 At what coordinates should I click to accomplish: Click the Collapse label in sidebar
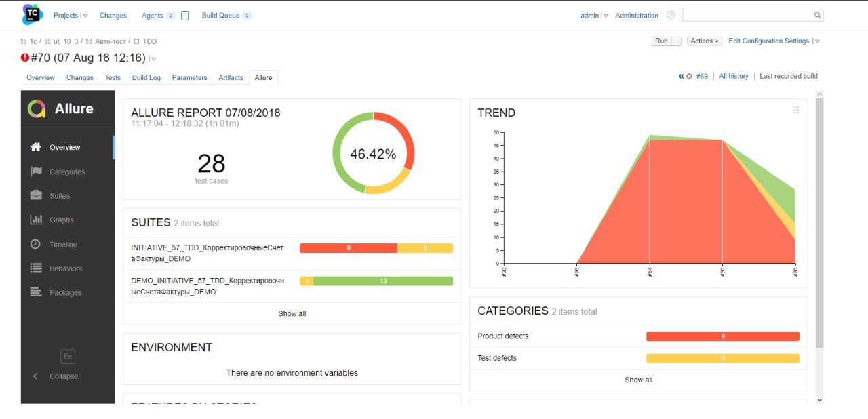64,376
